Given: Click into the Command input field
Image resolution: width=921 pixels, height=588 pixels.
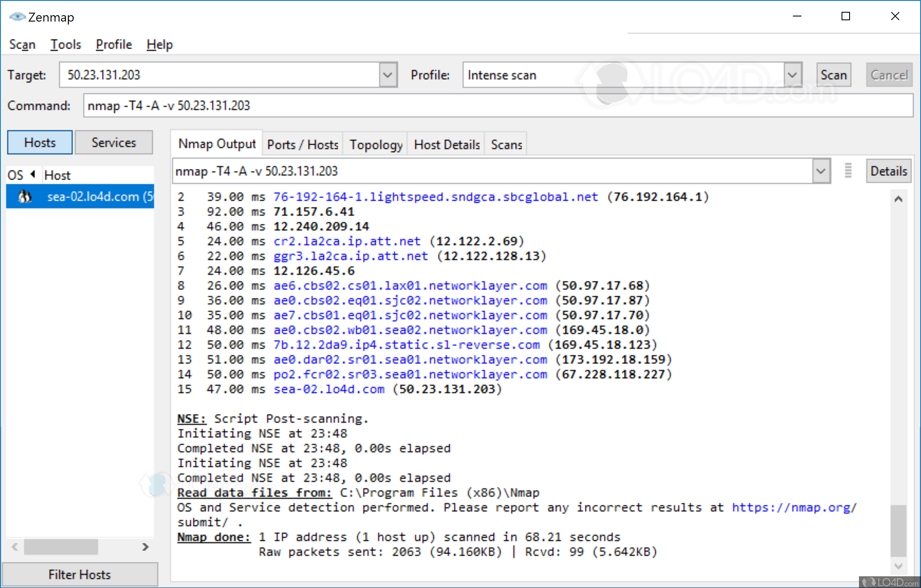Looking at the screenshot, I should point(497,106).
